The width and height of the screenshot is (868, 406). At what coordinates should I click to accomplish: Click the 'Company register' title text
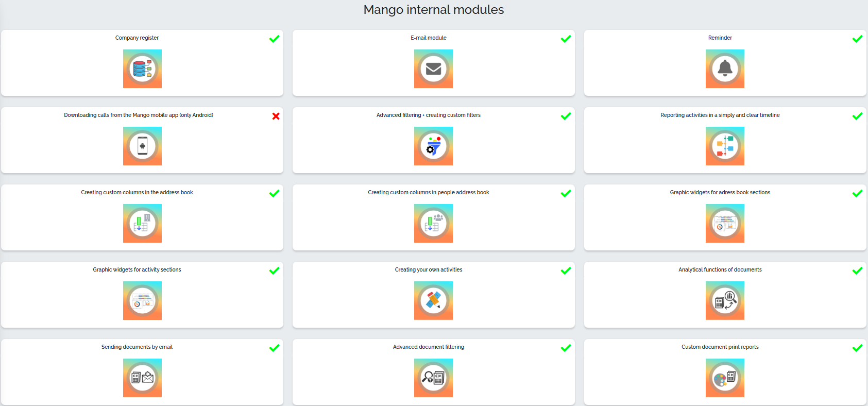pyautogui.click(x=137, y=38)
